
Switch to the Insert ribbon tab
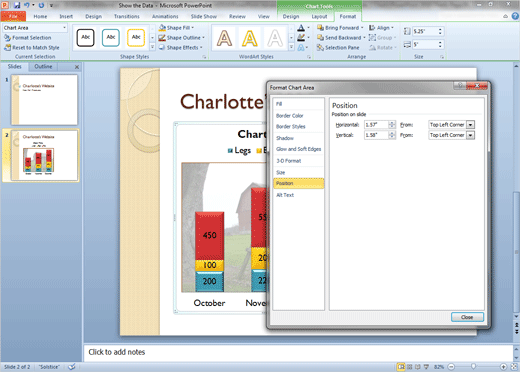coord(66,16)
